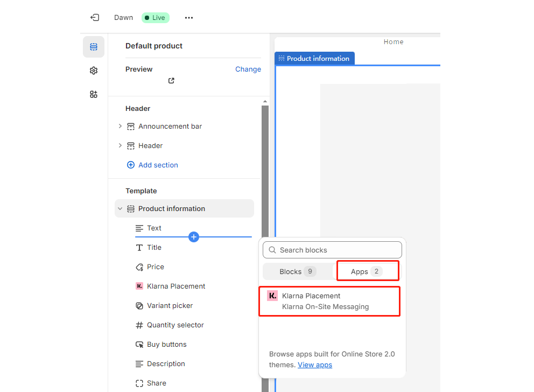Collapse the Product information section
534x392 pixels.
[120, 209]
